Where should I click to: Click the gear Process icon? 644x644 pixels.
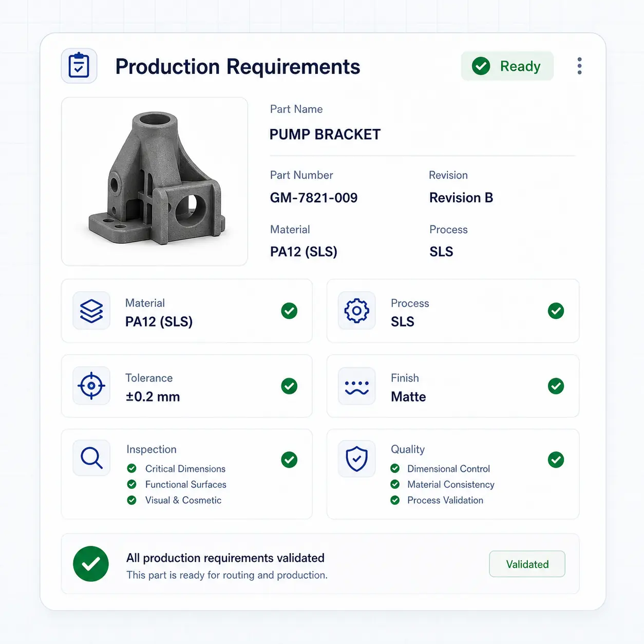(357, 311)
